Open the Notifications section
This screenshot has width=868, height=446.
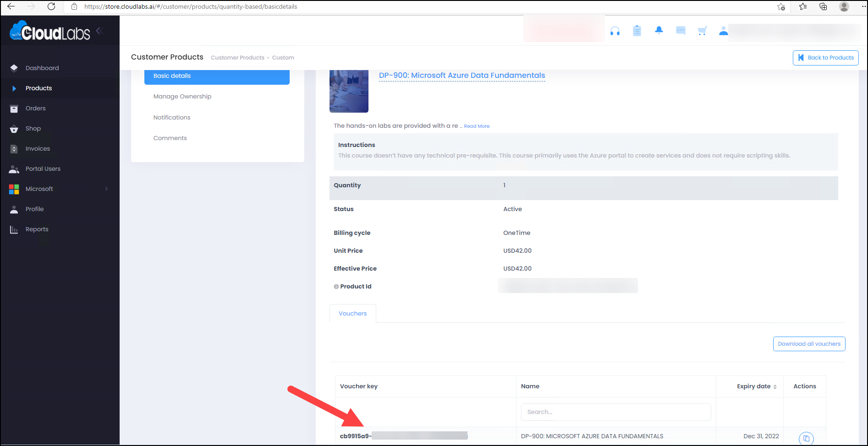(x=172, y=118)
